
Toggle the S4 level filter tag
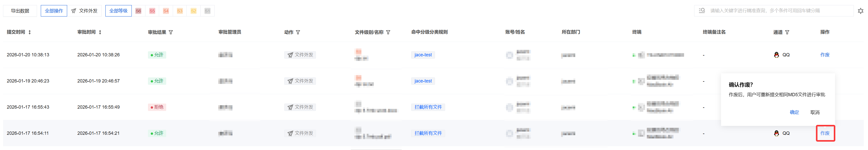point(166,11)
